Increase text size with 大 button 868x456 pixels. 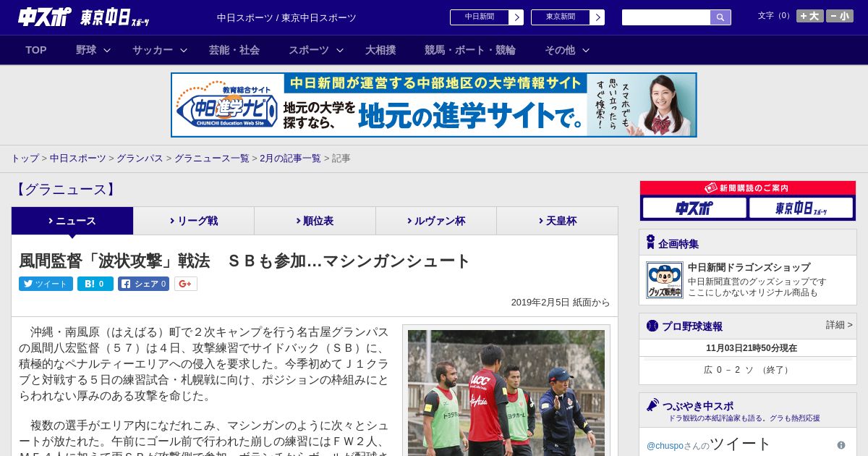click(x=810, y=16)
